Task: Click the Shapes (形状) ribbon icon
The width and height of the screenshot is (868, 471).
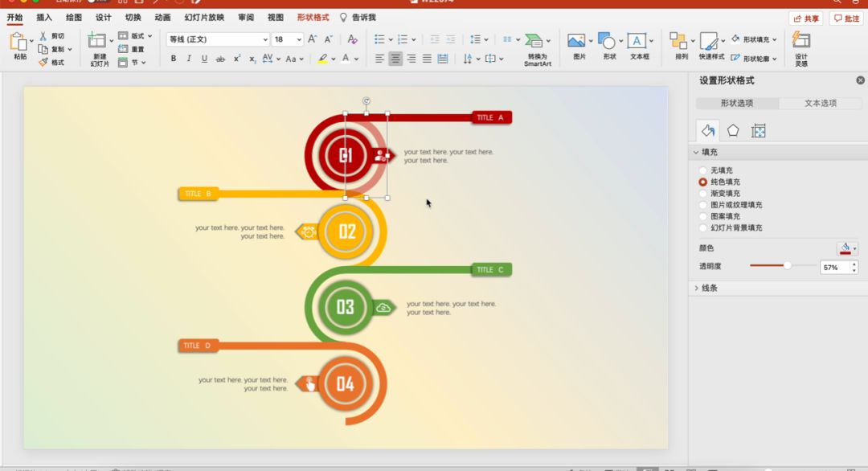Action: pos(606,41)
